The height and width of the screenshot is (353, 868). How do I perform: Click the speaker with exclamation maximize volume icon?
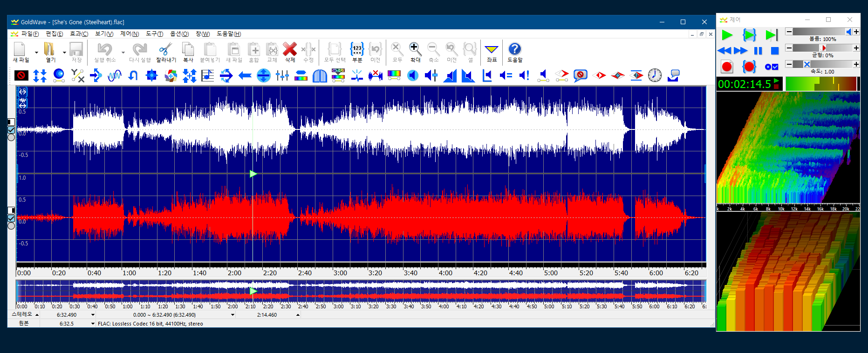coord(525,75)
